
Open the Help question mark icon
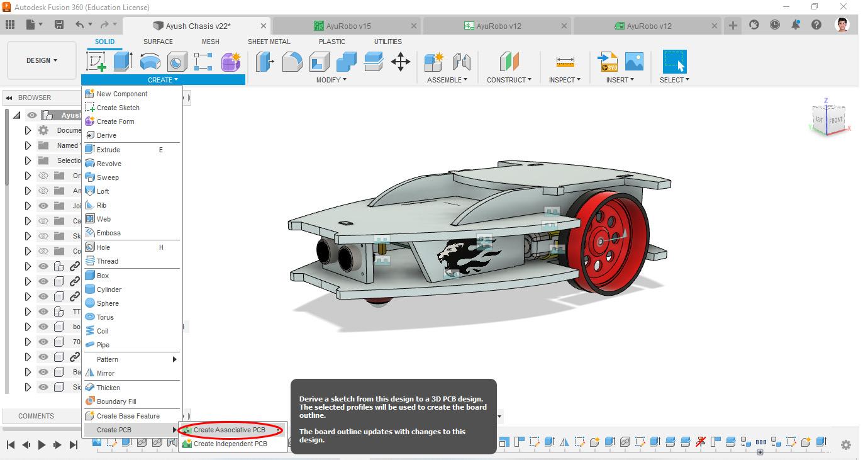(816, 25)
